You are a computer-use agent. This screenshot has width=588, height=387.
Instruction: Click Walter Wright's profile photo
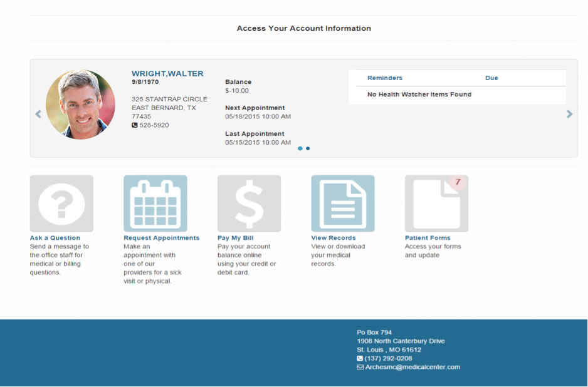tap(80, 104)
